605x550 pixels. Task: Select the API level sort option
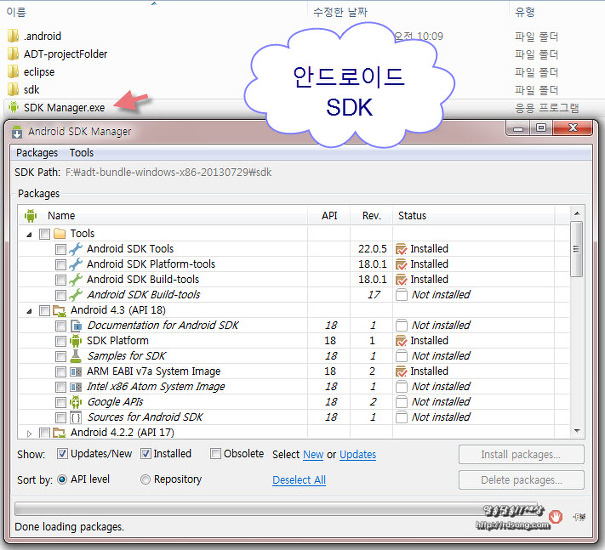62,479
